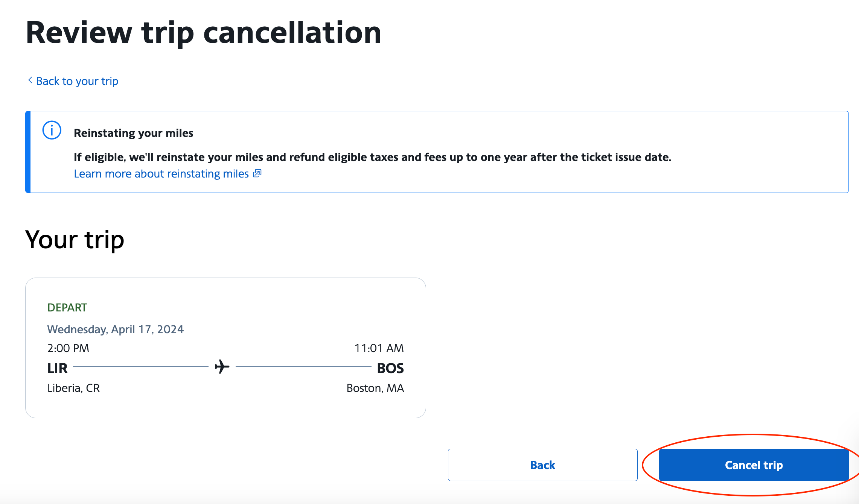This screenshot has height=504, width=859.
Task: Click the left chevron before Back to your trip
Action: (x=30, y=80)
